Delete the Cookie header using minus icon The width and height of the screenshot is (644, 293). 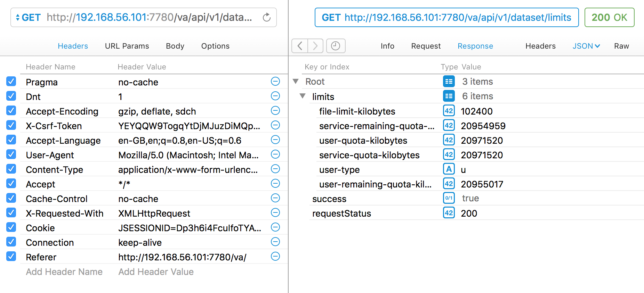[x=275, y=227]
